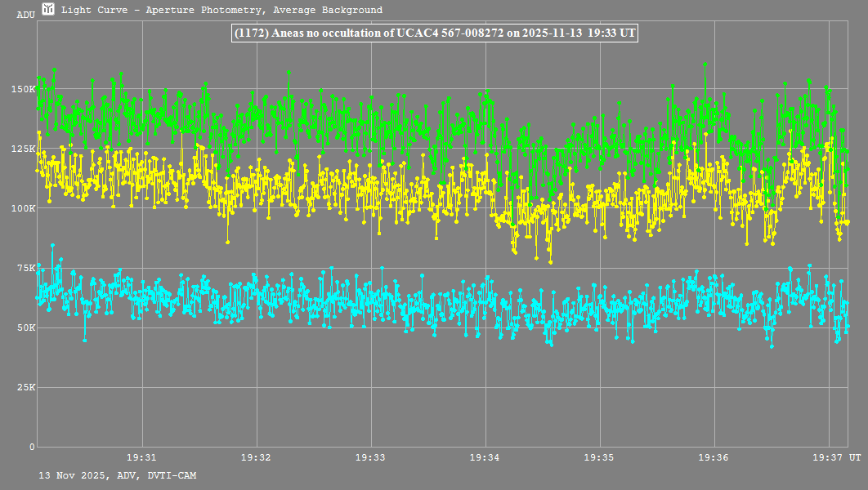The image size is (868, 490).
Task: Click the 150K y-axis label
Action: click(x=23, y=89)
